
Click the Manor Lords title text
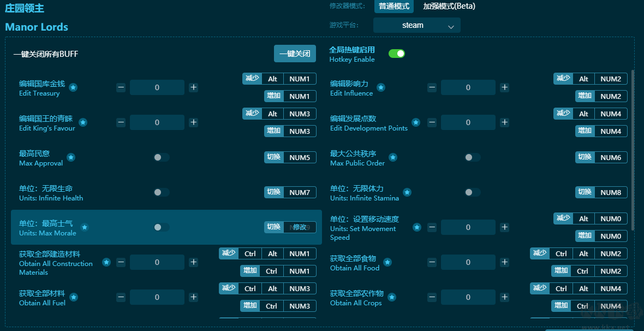point(37,27)
